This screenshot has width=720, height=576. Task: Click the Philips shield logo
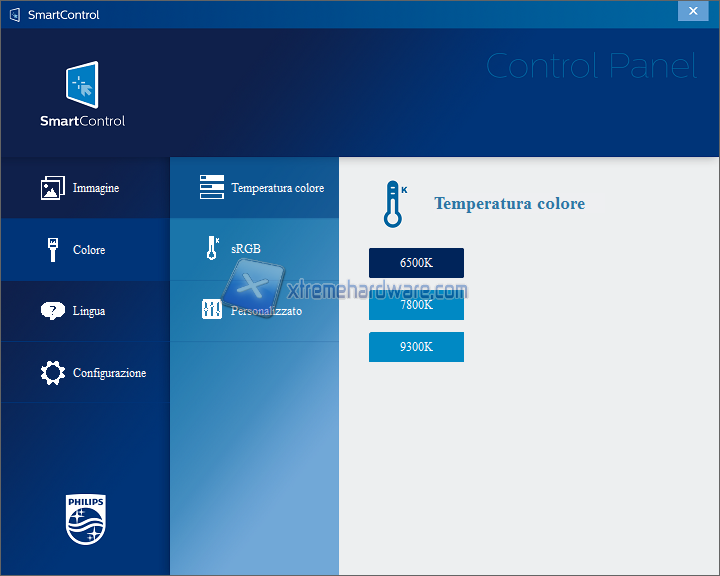coord(85,520)
